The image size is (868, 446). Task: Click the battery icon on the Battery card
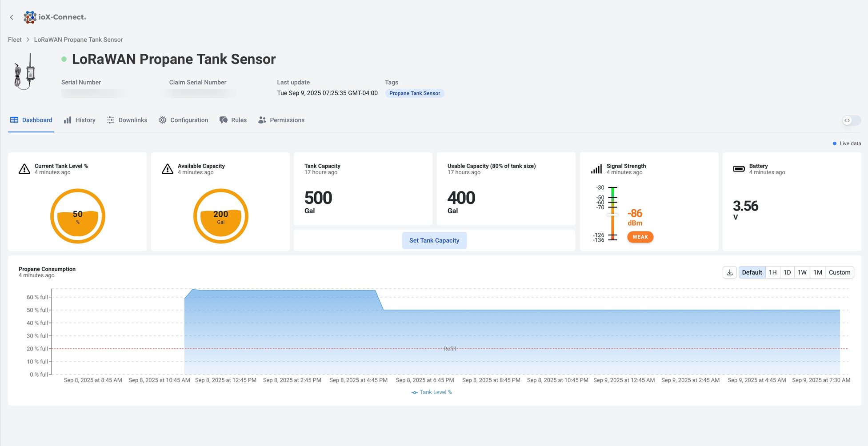(739, 168)
